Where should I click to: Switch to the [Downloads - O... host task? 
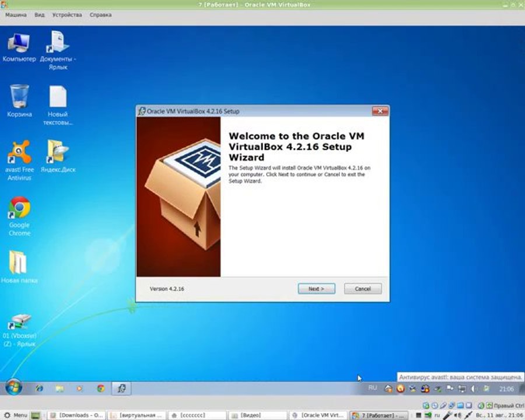point(76,415)
